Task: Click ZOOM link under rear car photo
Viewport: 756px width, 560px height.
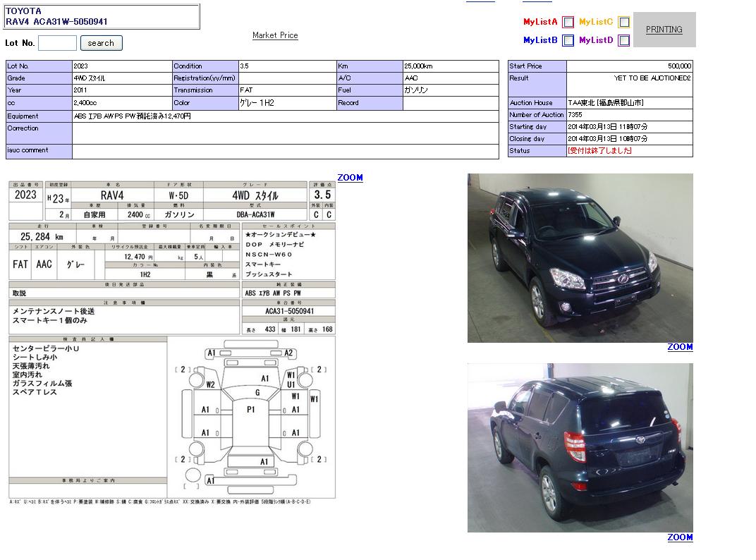Action: [x=680, y=537]
